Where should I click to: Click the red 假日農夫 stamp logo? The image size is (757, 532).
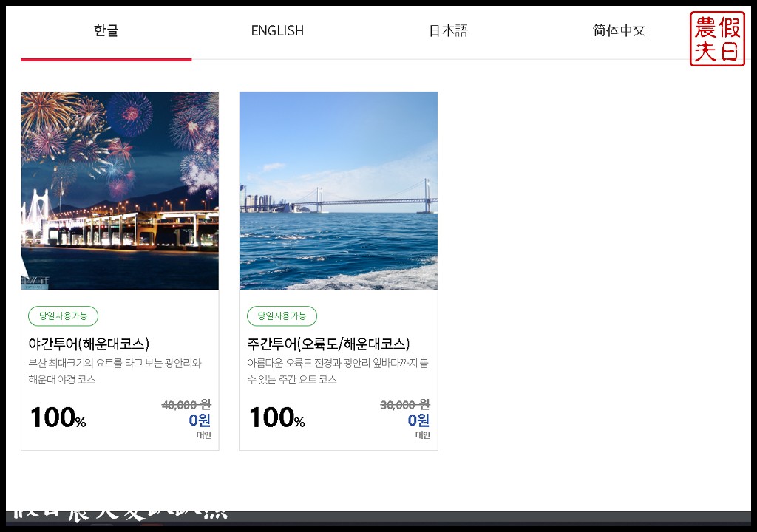[x=716, y=39]
